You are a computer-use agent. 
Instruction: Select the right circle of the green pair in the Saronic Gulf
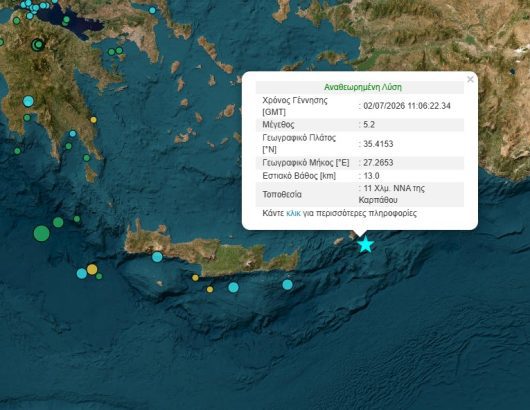[119, 50]
